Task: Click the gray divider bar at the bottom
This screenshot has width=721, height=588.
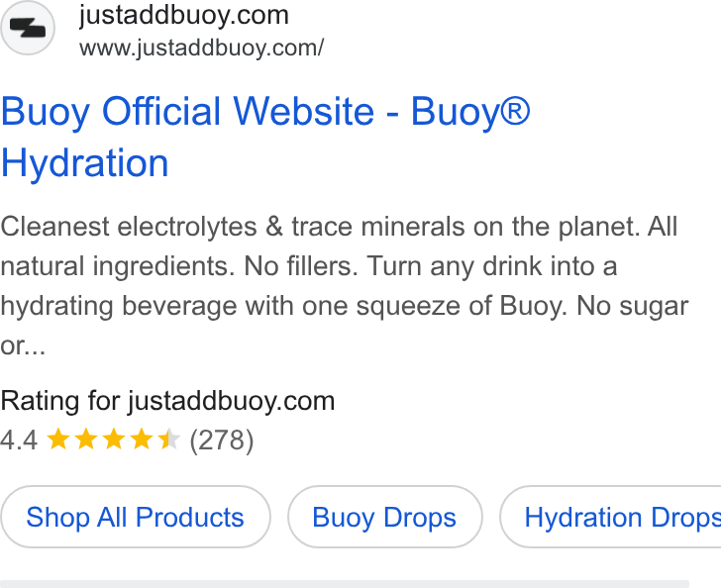Action: click(x=345, y=584)
